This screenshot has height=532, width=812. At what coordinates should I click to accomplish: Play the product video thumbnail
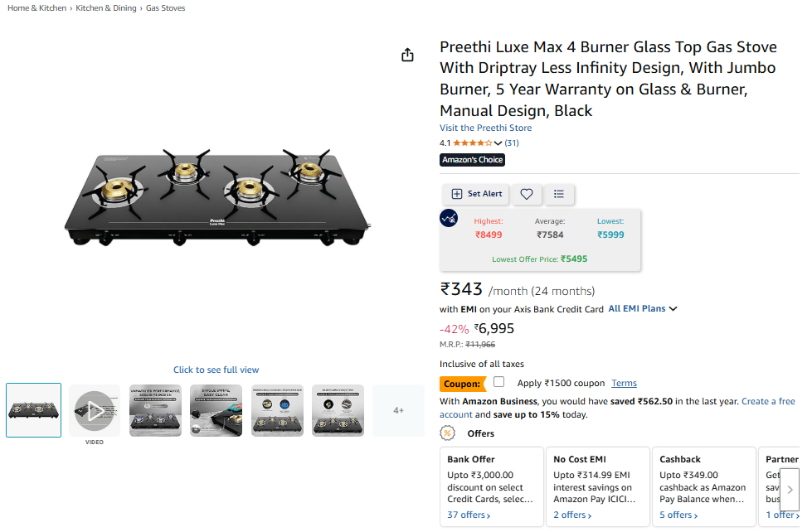(95, 410)
